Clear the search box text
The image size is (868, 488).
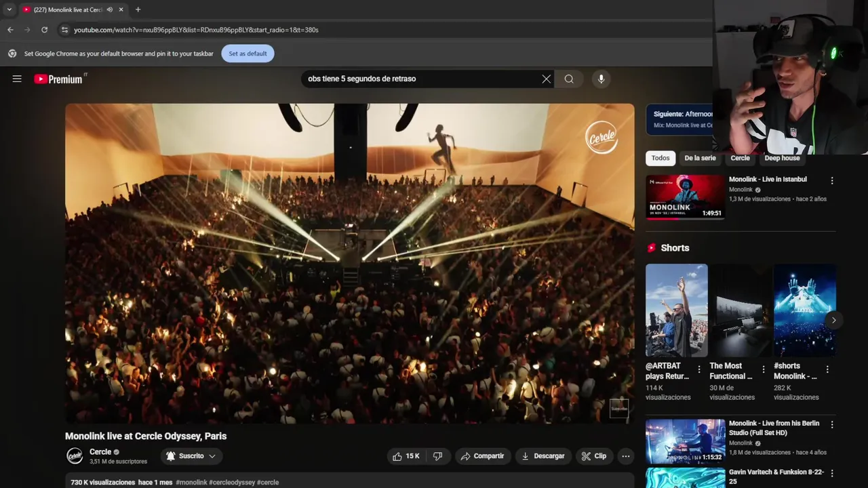[x=546, y=79]
